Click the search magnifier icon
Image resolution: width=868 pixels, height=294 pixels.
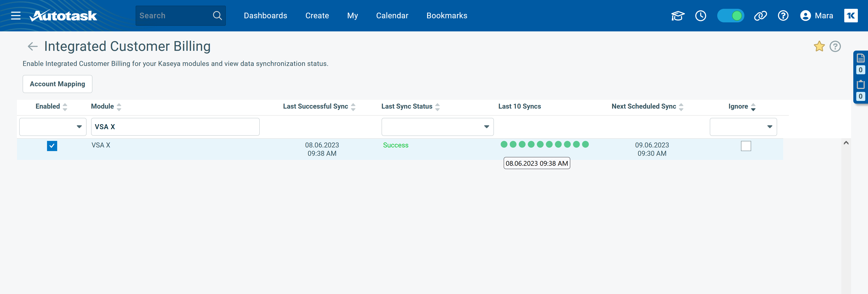[x=217, y=16]
